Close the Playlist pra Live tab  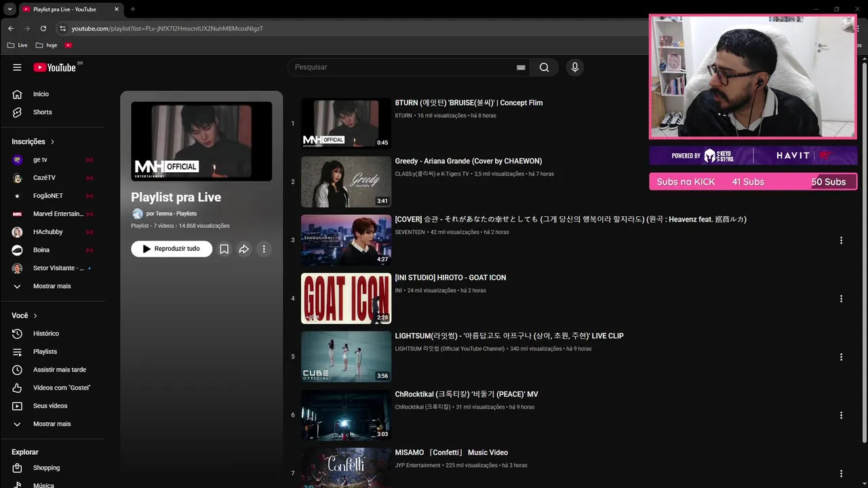point(116,9)
